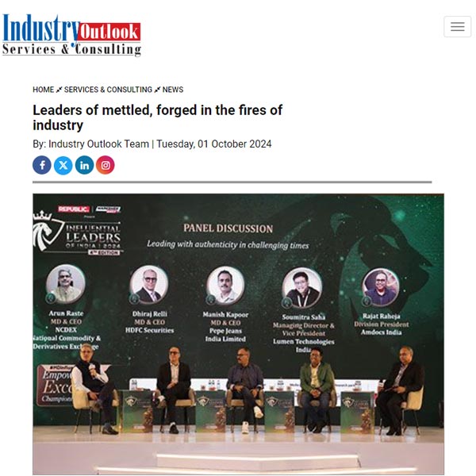Open the NEWS breadcrumb link
476x476 pixels.
click(x=173, y=90)
